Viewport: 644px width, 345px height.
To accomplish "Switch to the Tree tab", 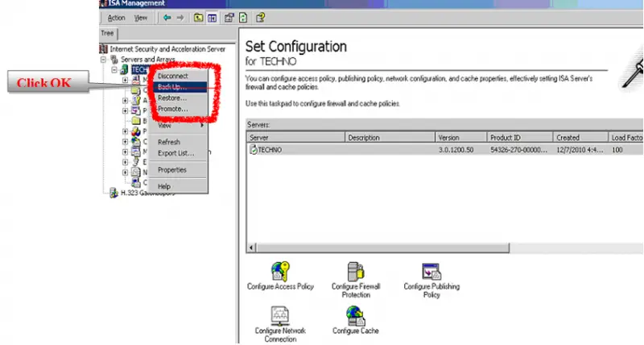I will coord(108,33).
